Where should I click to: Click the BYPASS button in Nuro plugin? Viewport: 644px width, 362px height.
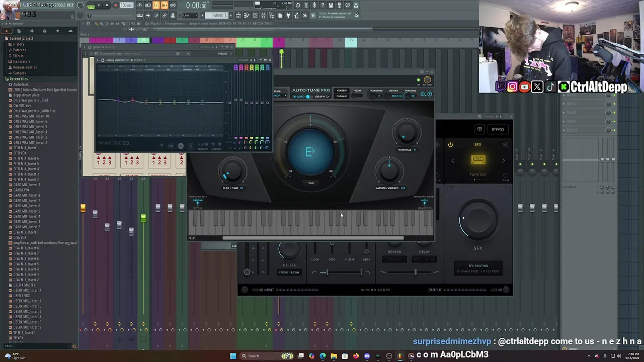(x=498, y=129)
